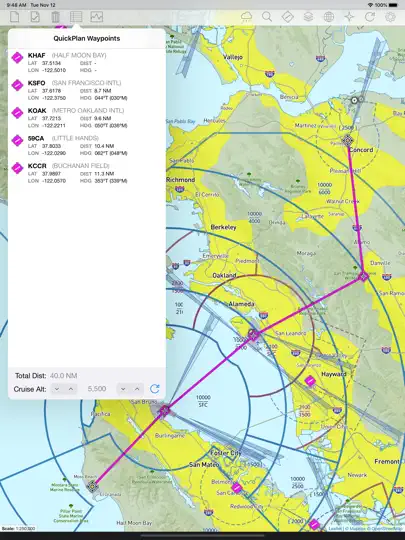Open the elevation profile chart icon

tap(96, 17)
